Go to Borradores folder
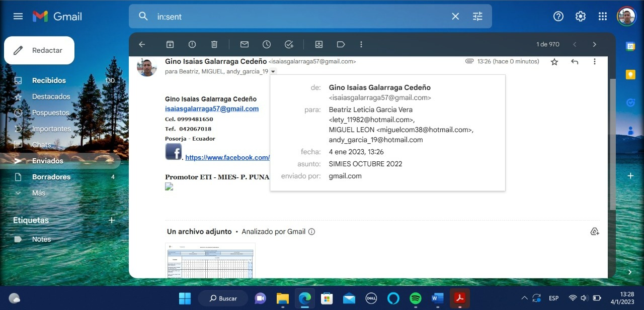Image resolution: width=644 pixels, height=310 pixels. point(51,177)
